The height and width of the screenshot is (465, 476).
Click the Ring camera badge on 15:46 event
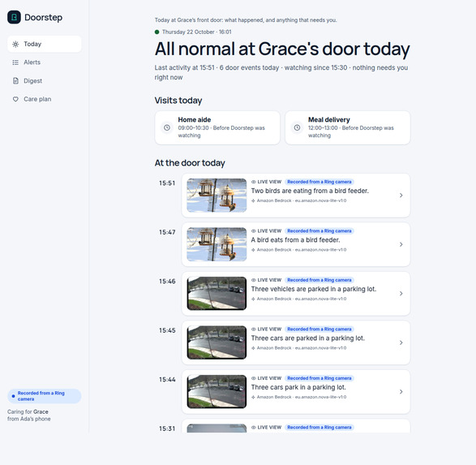[x=319, y=280]
